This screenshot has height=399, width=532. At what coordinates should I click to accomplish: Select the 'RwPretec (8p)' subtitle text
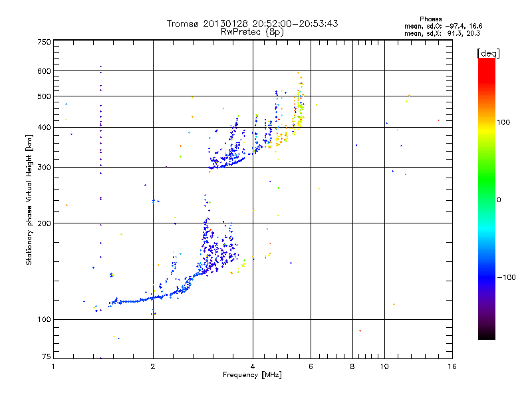pos(252,32)
